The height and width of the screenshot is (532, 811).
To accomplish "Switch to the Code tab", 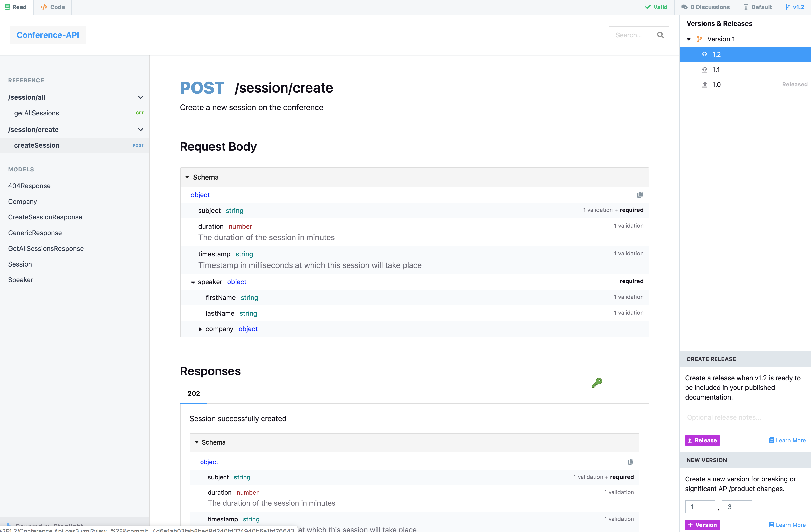I will pyautogui.click(x=53, y=7).
